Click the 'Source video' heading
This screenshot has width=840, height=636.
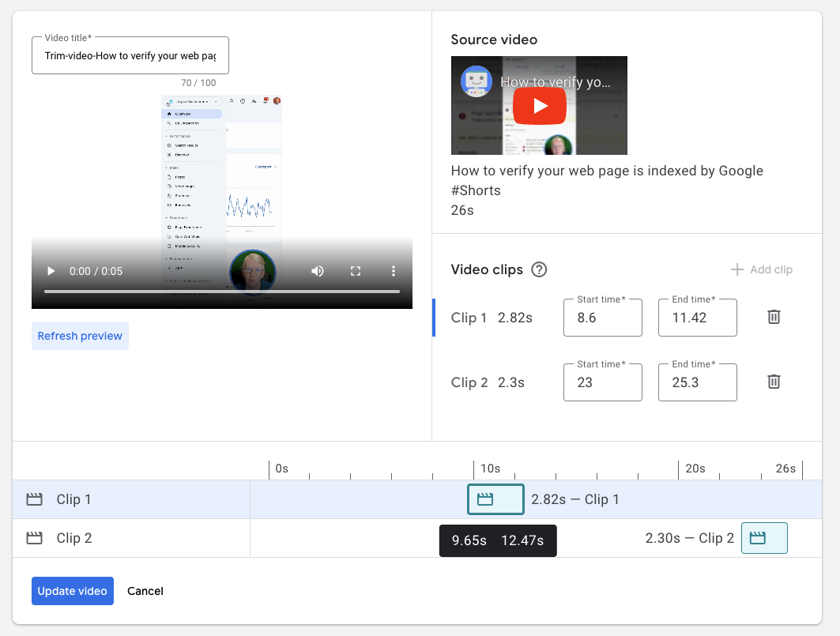coord(494,40)
